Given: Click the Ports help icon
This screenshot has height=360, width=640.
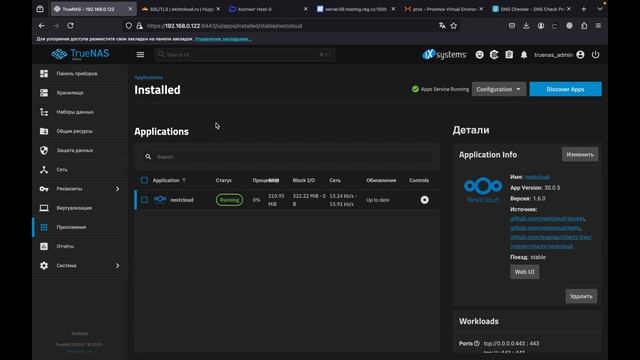Looking at the screenshot, I should click(x=477, y=344).
